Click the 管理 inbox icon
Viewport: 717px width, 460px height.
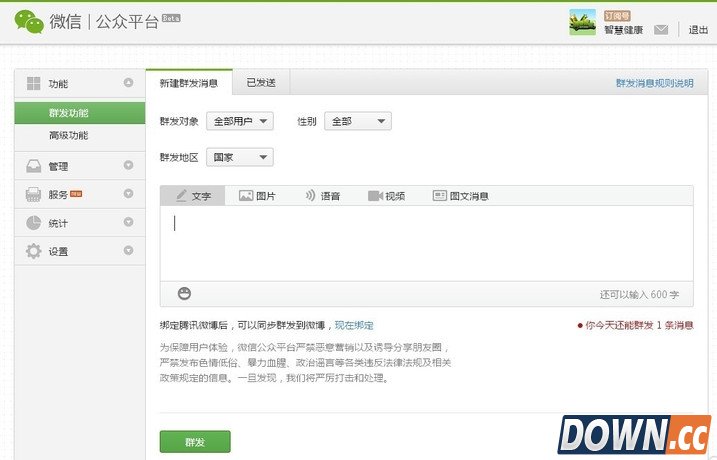point(33,166)
